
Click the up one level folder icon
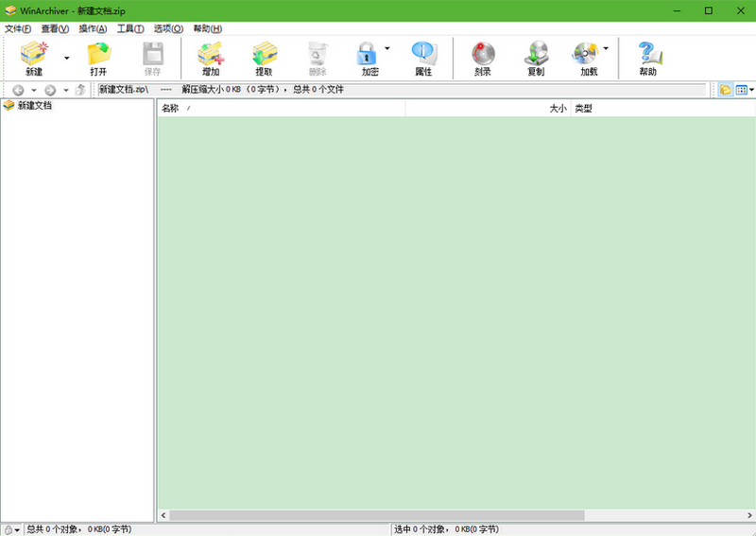pos(80,90)
